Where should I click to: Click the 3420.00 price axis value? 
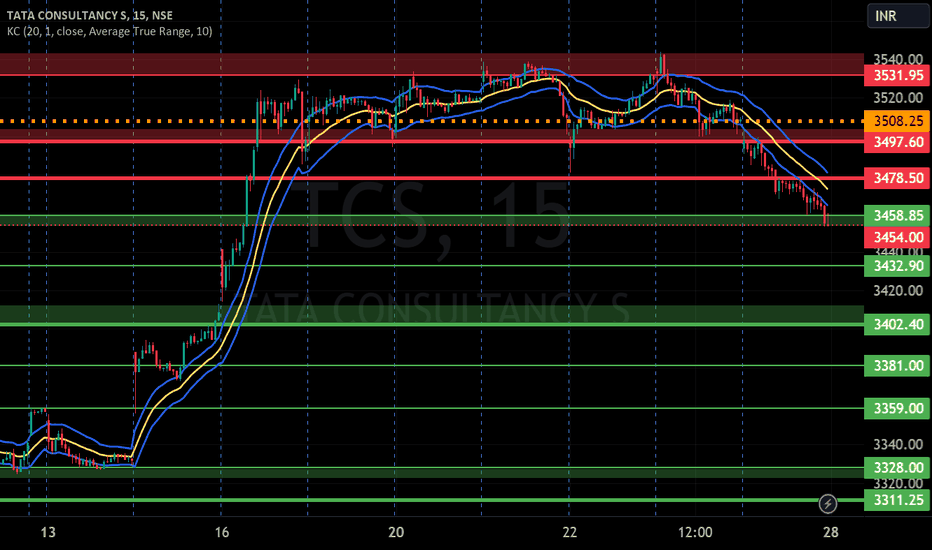pyautogui.click(x=898, y=290)
